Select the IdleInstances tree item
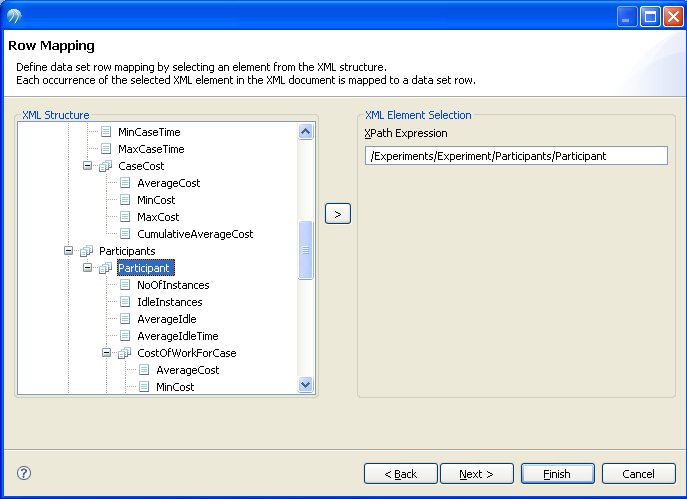Screen dimensions: 687x499 coord(170,302)
